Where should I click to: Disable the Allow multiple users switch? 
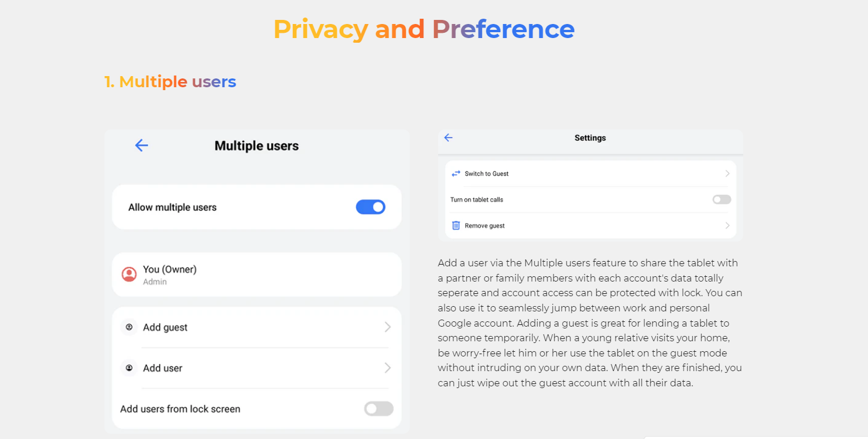point(371,207)
